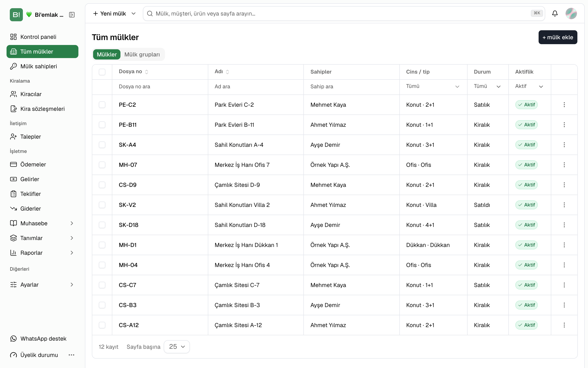The image size is (588, 368).
Task: Focus the global search field
Action: (344, 14)
